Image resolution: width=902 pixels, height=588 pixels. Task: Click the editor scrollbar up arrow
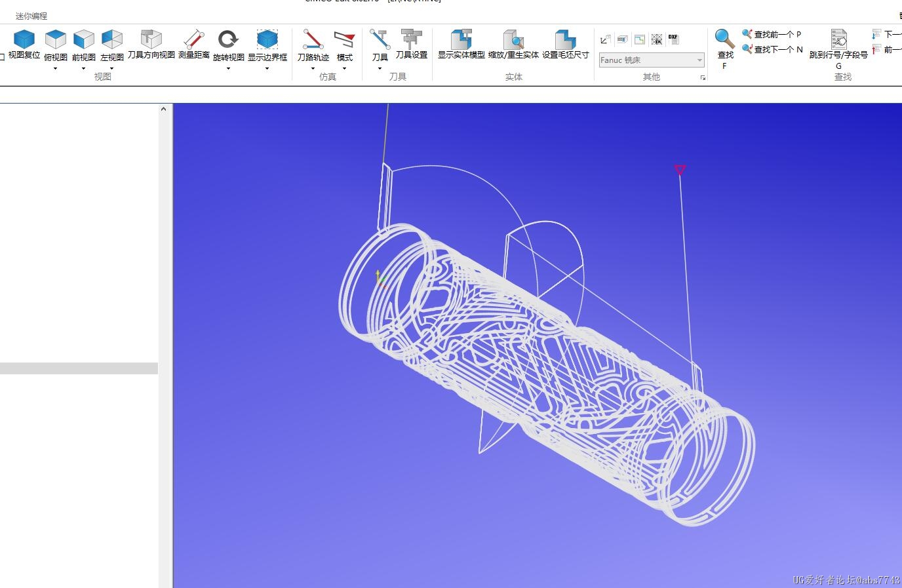tap(163, 109)
